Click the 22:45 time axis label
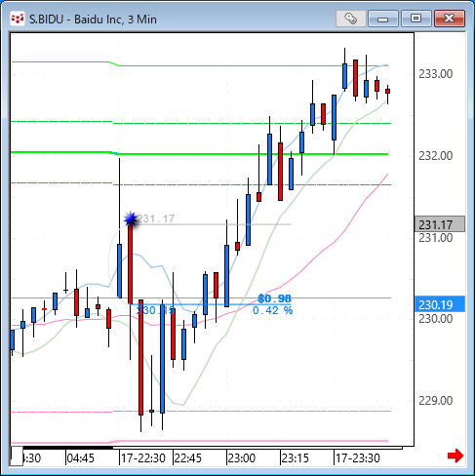Screen dimensions: 475x476 pyautogui.click(x=188, y=458)
